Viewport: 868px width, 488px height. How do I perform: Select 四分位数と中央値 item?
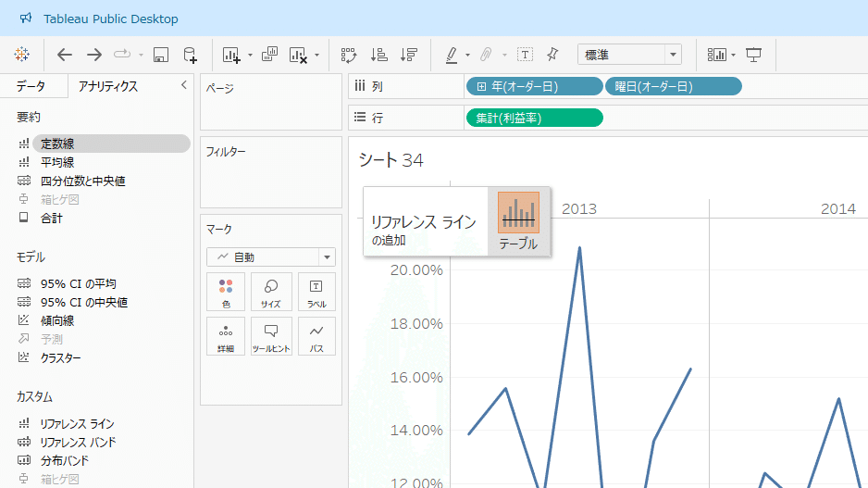[x=83, y=181]
